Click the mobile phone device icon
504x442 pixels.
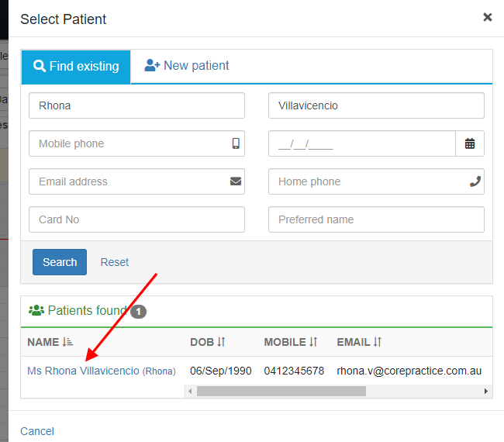[x=236, y=143]
